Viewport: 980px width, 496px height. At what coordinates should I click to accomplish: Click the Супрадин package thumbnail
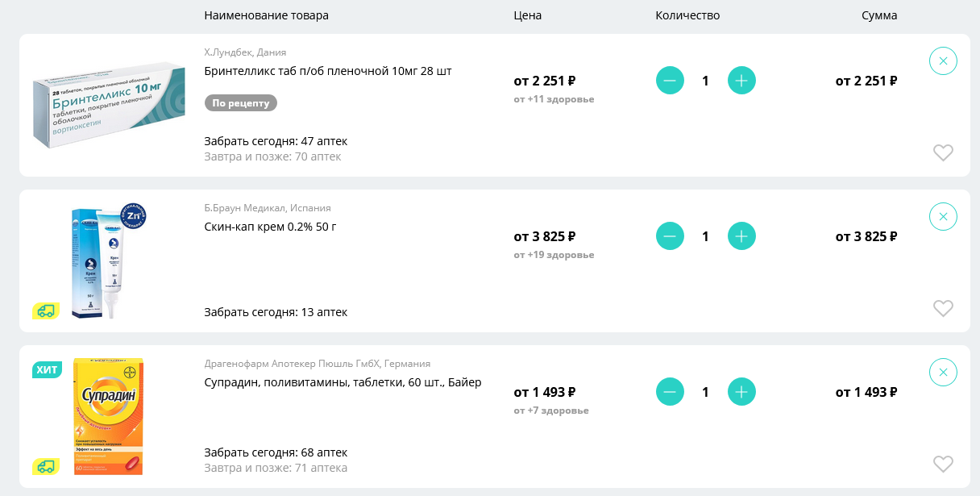click(108, 416)
